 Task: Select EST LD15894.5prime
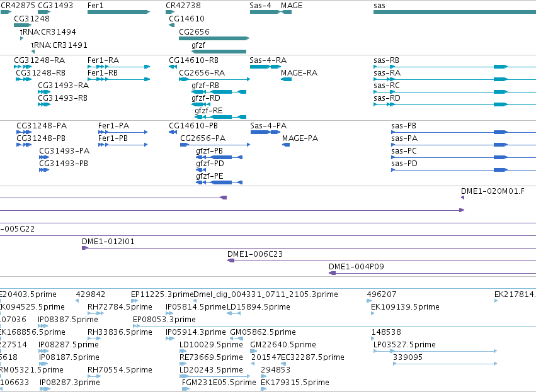pyautogui.click(x=234, y=313)
